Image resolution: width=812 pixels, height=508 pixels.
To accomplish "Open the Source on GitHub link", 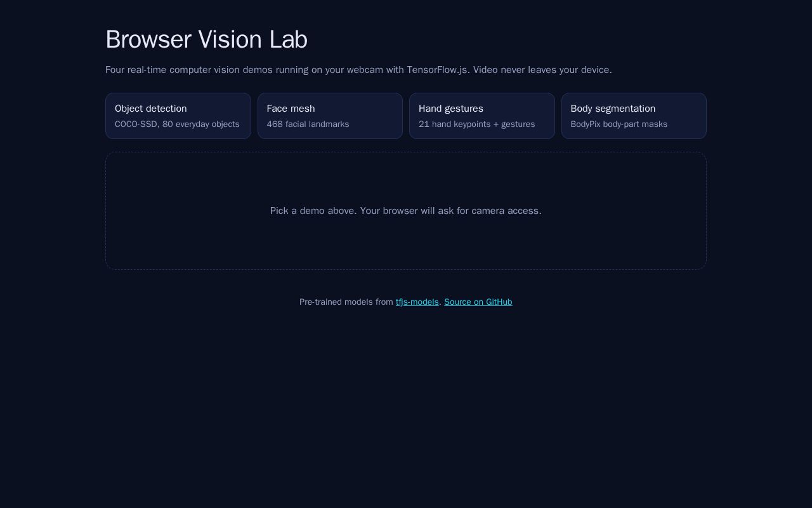I will tap(478, 302).
